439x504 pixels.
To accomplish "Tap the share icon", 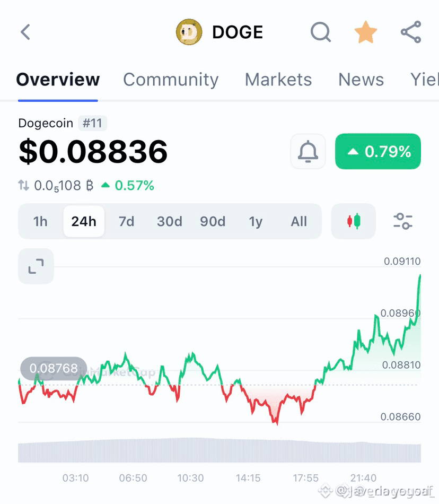I will click(x=411, y=32).
